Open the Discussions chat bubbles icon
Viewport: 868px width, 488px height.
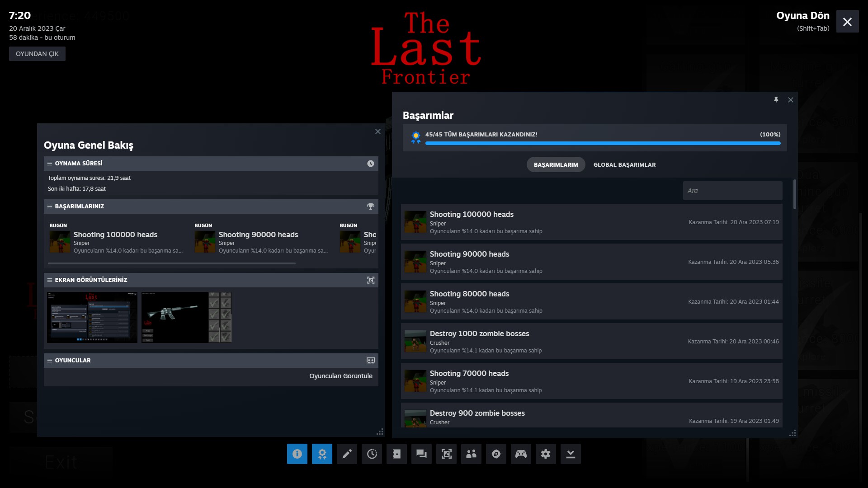[421, 454]
